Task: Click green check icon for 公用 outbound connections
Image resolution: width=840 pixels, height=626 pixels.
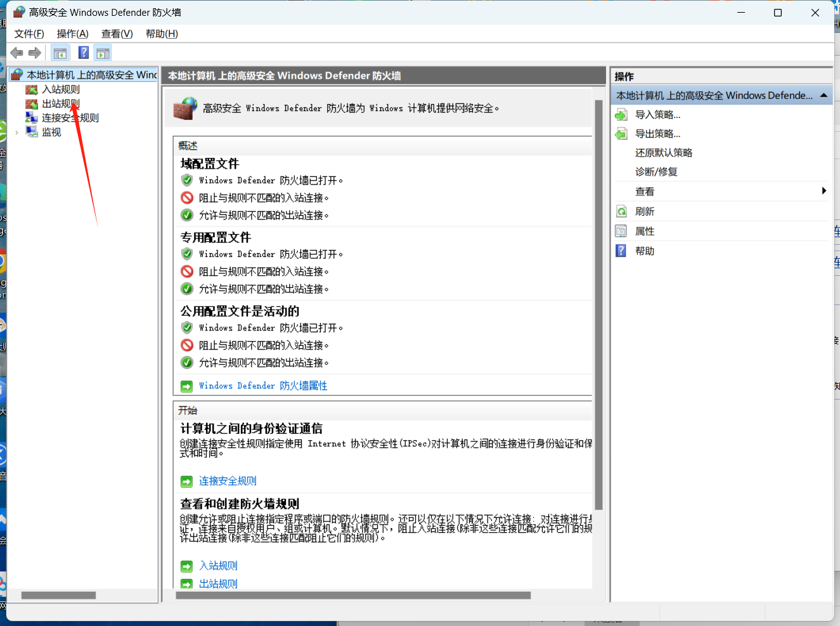Action: pos(186,363)
